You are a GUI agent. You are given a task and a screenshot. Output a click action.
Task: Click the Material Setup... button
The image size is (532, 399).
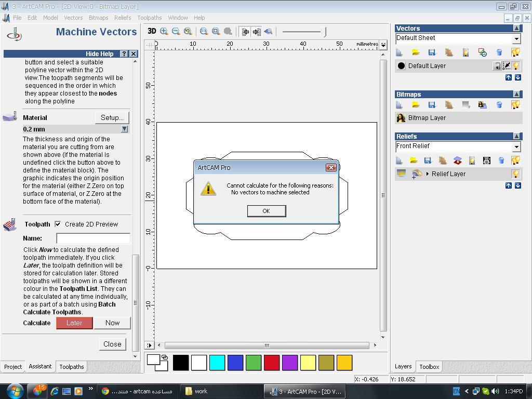pos(112,118)
